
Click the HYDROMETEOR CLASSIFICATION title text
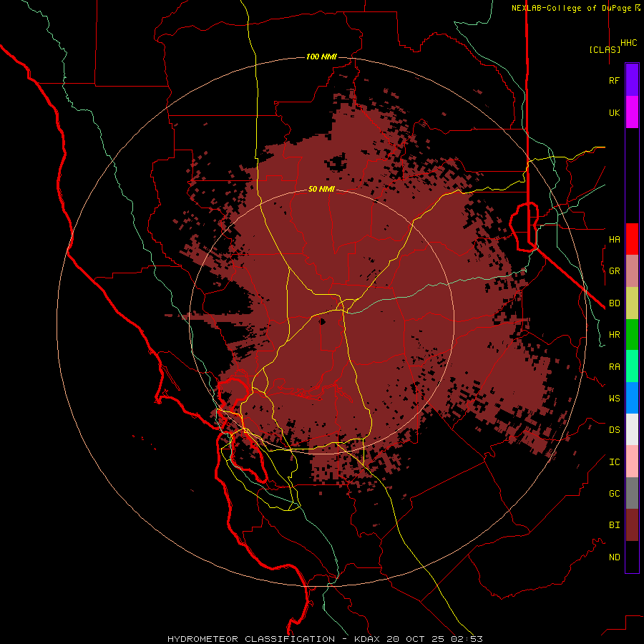[x=251, y=639]
